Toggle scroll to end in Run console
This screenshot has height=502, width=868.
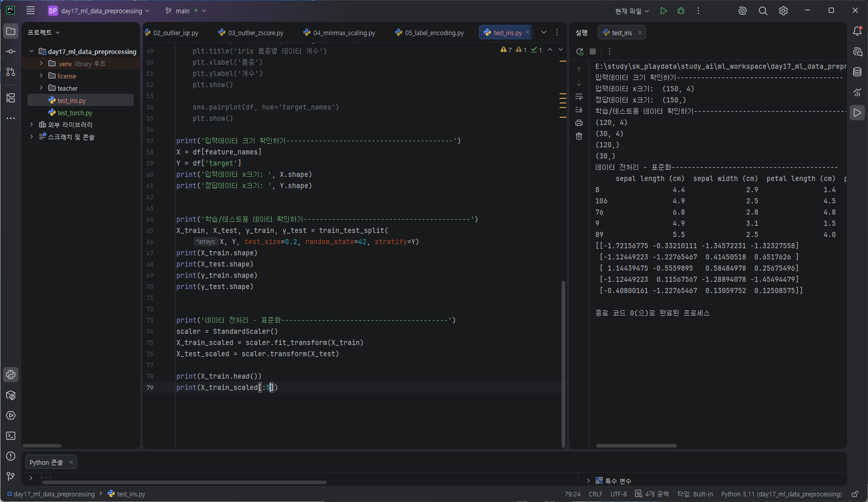pos(579,110)
